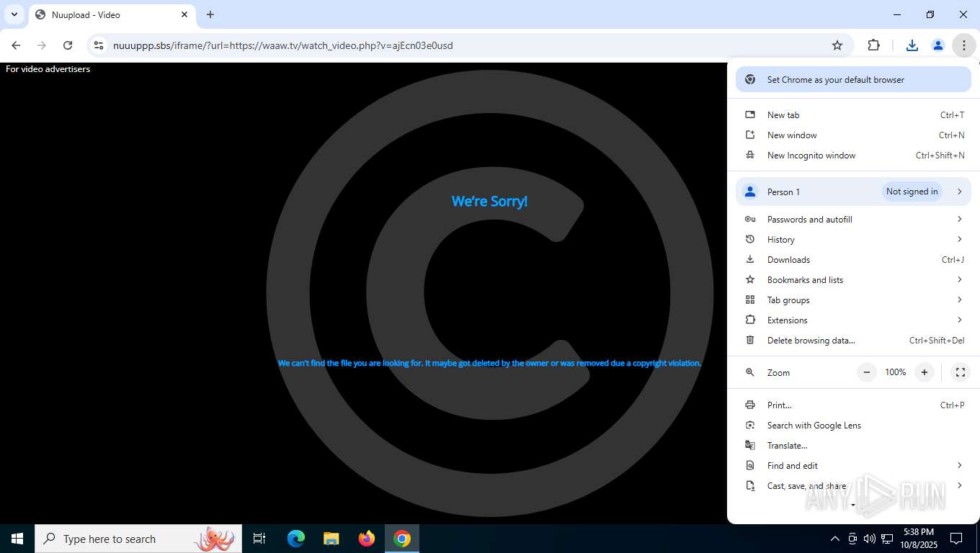Launch Microsoft Edge from taskbar
Screen dimensions: 980x553
(x=296, y=539)
